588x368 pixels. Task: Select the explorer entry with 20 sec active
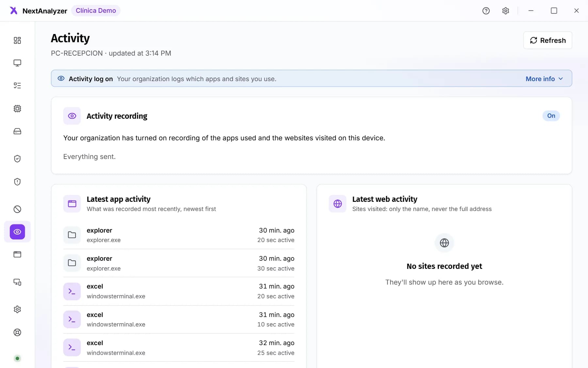click(179, 235)
